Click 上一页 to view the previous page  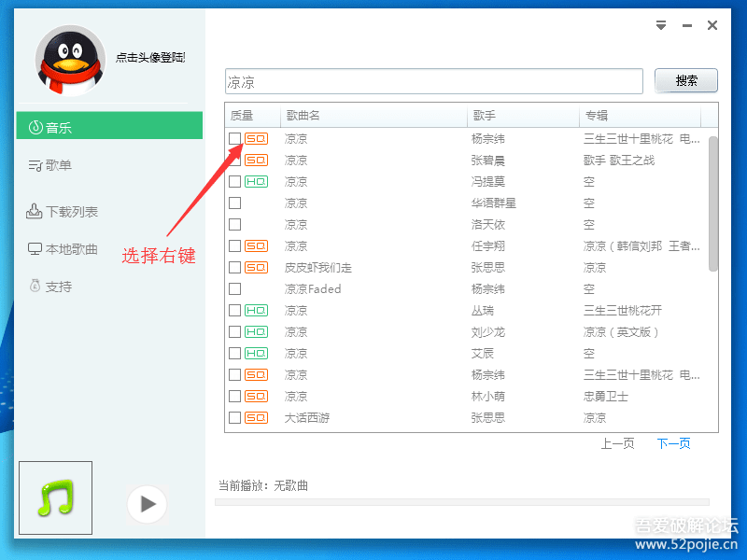coord(617,443)
